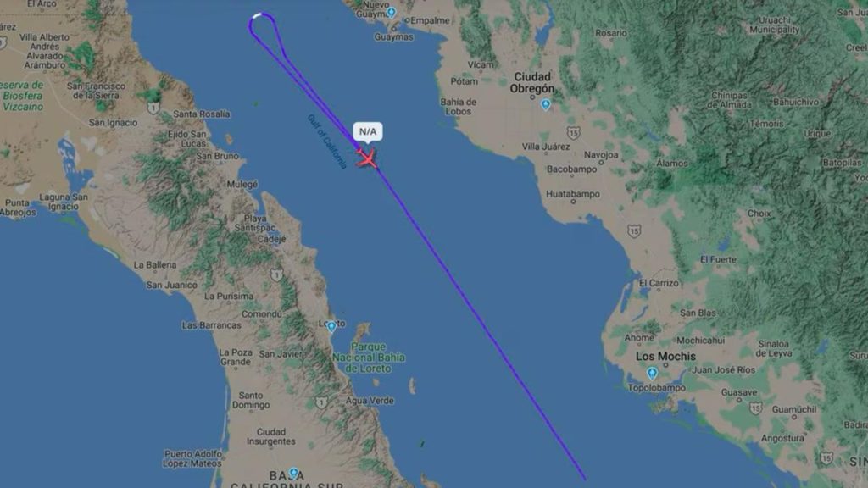Select the Guaymas airport pin marker
This screenshot has width=868, height=488.
392,12
